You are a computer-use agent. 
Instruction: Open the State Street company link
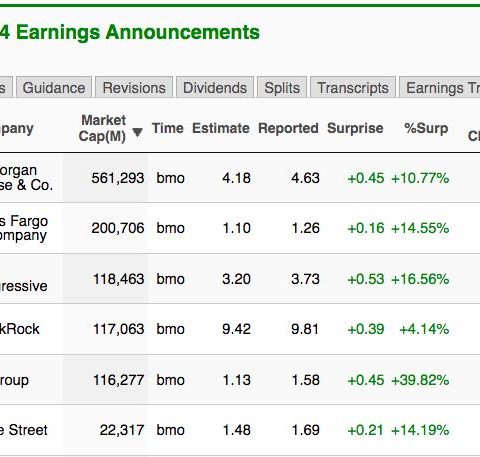click(x=24, y=430)
